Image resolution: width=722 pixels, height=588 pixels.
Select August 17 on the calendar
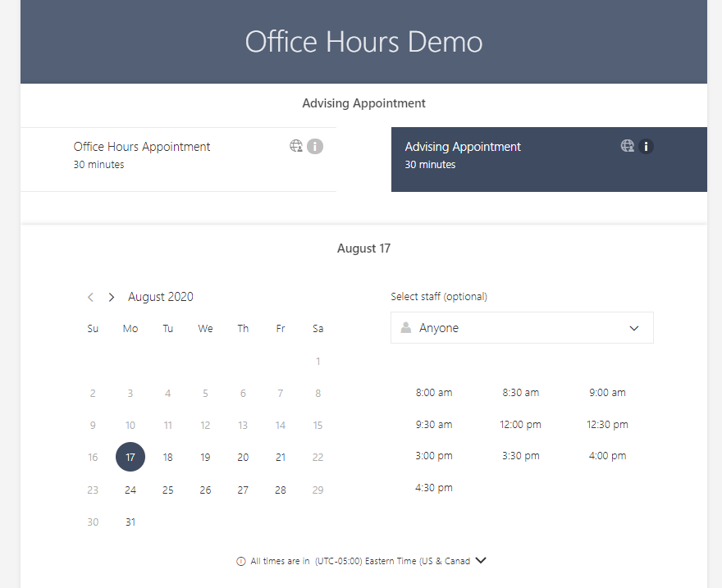130,457
